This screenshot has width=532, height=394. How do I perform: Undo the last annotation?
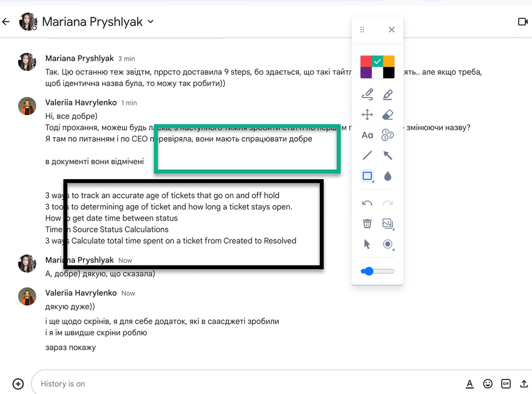[x=367, y=203]
